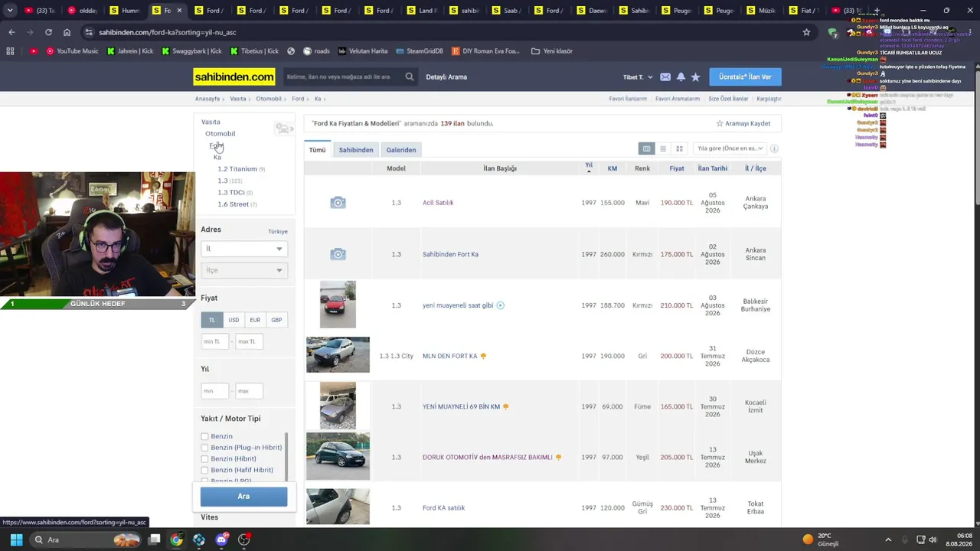Click the max year input field
Image resolution: width=980 pixels, height=551 pixels.
tap(249, 391)
